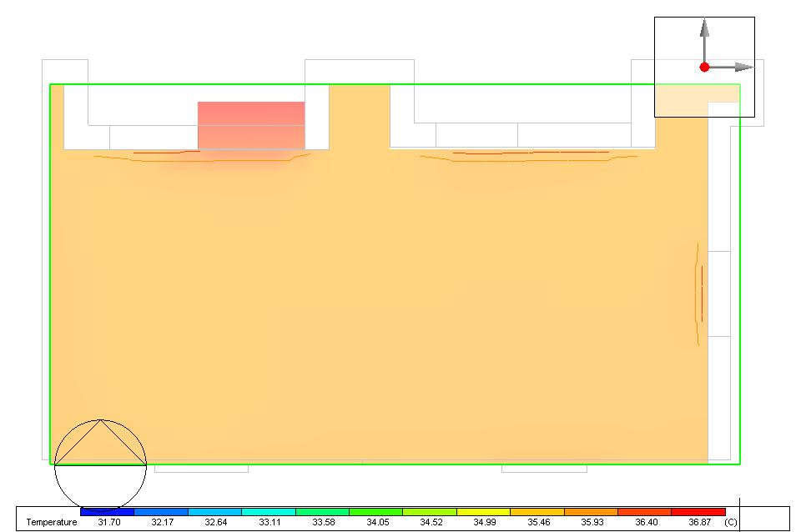Click the (C) unit label in the legend

pos(730,522)
